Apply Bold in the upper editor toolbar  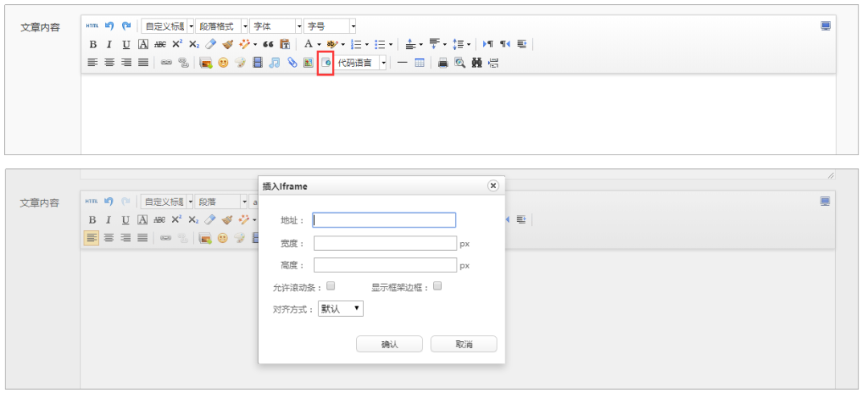coord(92,44)
